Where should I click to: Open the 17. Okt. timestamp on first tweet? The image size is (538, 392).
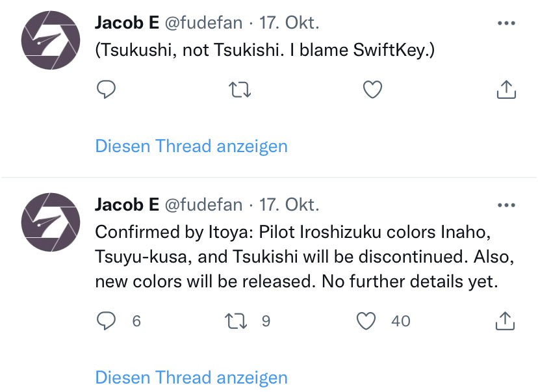tap(289, 23)
